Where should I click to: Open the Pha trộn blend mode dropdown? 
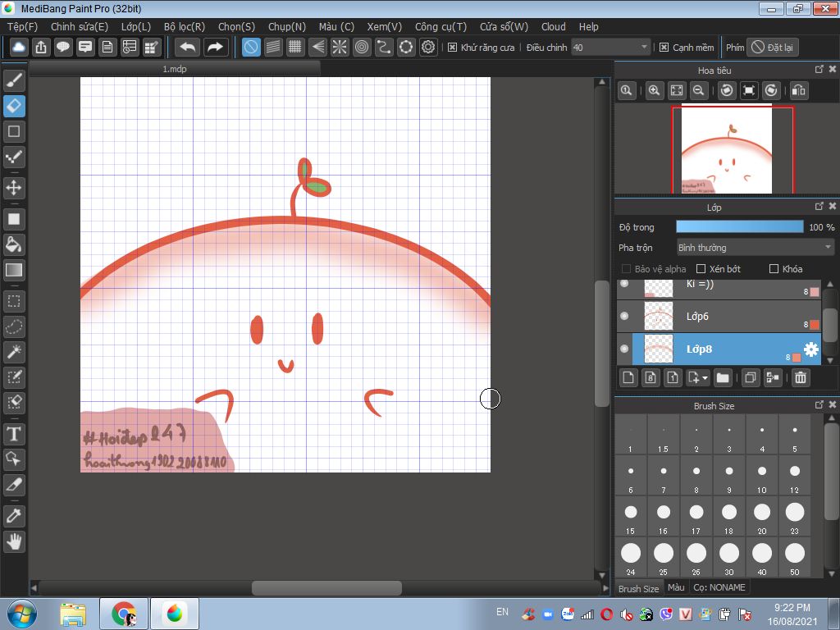[x=755, y=247]
